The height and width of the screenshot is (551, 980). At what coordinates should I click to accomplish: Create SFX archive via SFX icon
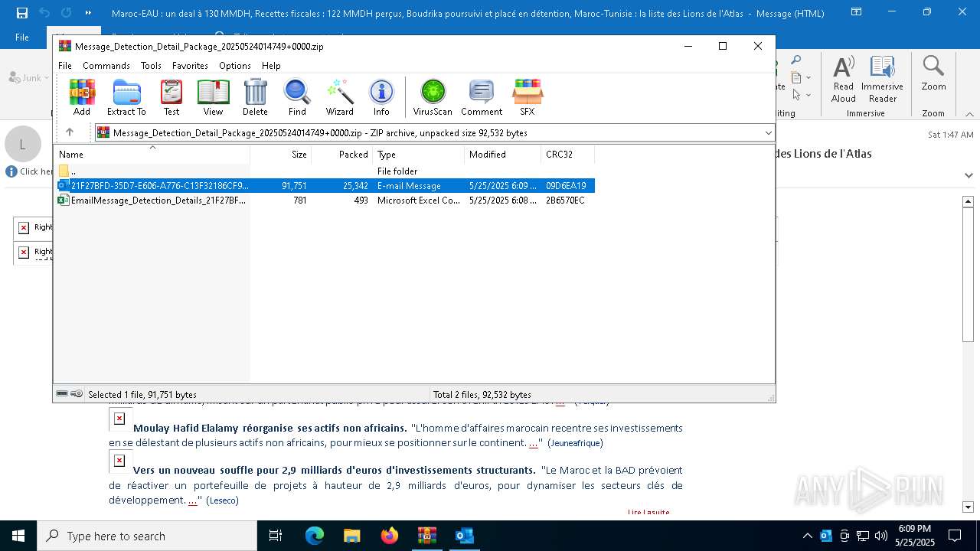(x=527, y=97)
